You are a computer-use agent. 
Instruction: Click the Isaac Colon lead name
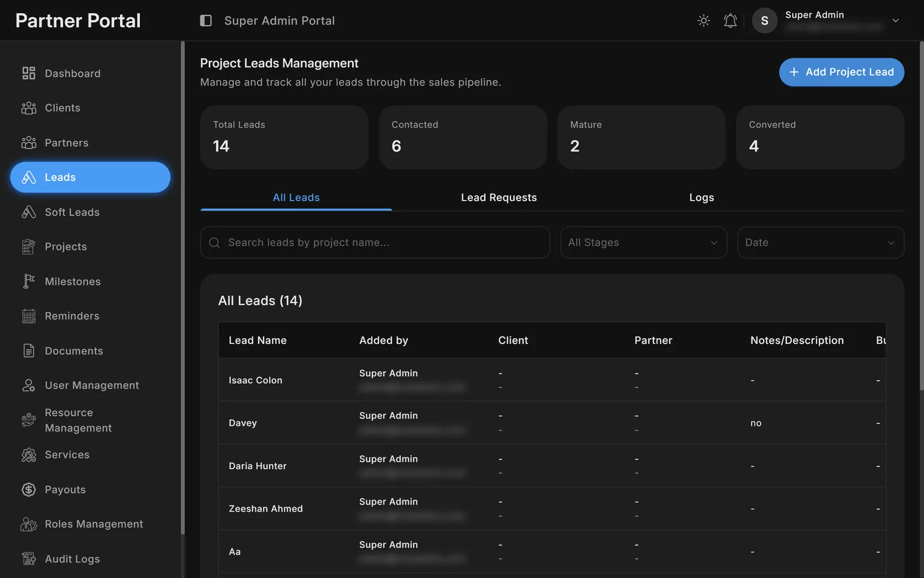click(x=255, y=380)
